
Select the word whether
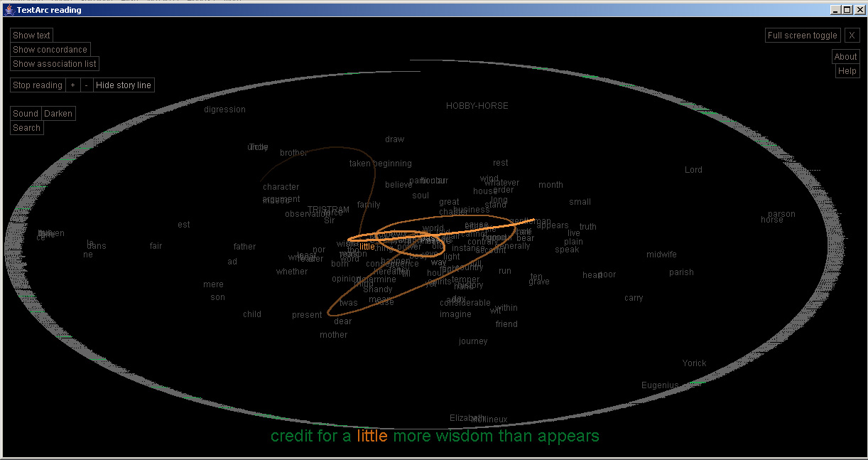292,272
